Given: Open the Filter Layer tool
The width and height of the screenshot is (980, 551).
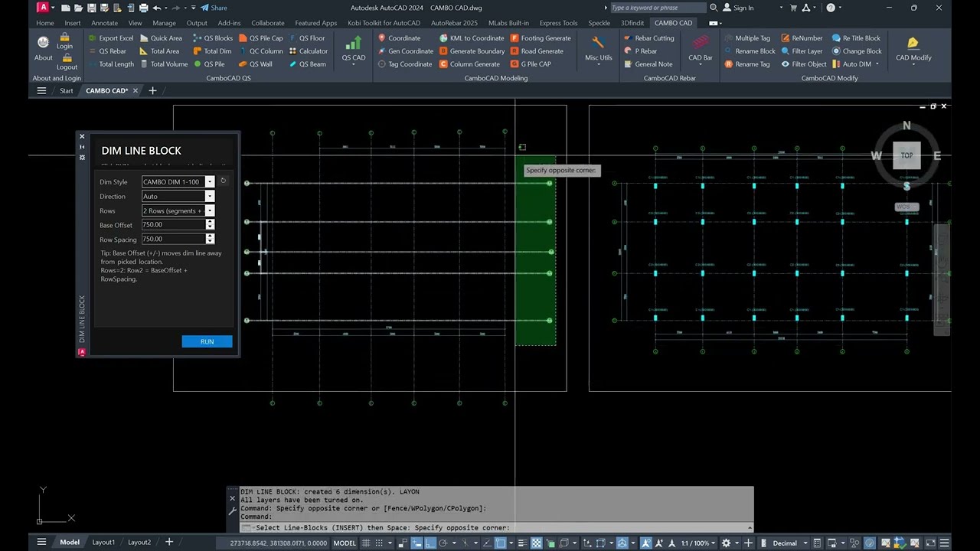Looking at the screenshot, I should click(802, 51).
